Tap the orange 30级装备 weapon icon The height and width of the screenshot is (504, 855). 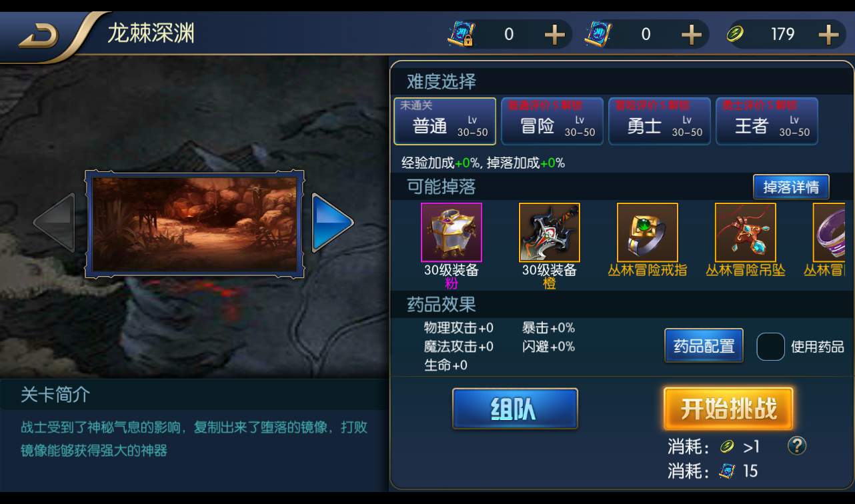point(550,233)
